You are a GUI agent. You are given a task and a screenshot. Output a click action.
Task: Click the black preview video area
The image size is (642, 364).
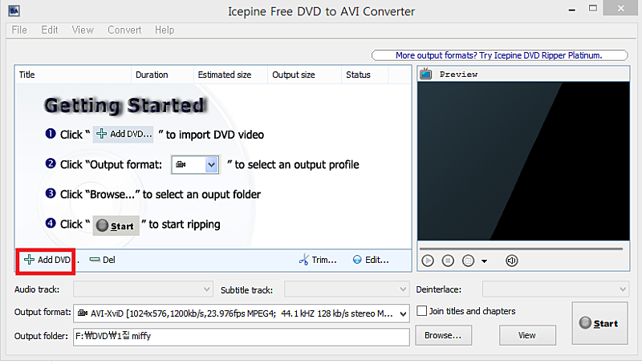(524, 161)
